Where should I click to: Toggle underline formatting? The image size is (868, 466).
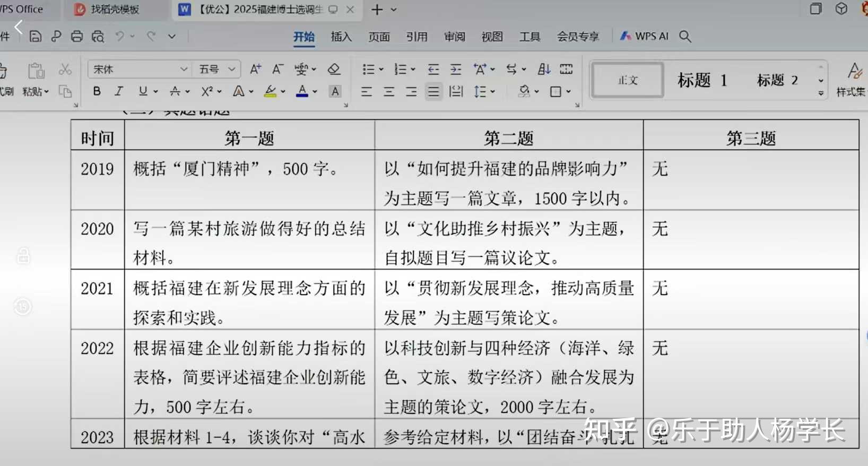click(143, 91)
